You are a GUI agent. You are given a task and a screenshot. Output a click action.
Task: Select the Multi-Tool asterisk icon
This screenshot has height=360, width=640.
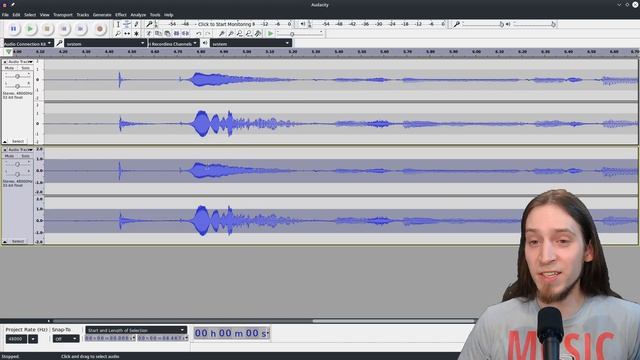coord(136,33)
